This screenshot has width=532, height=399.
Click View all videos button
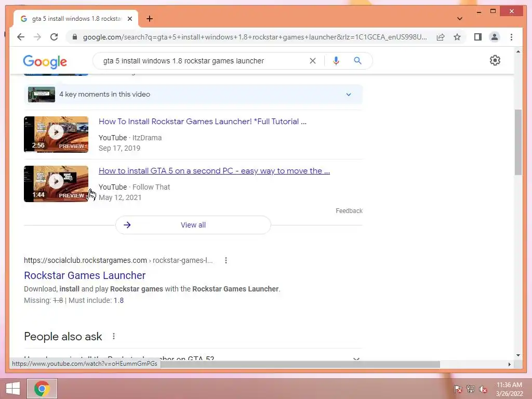193,225
